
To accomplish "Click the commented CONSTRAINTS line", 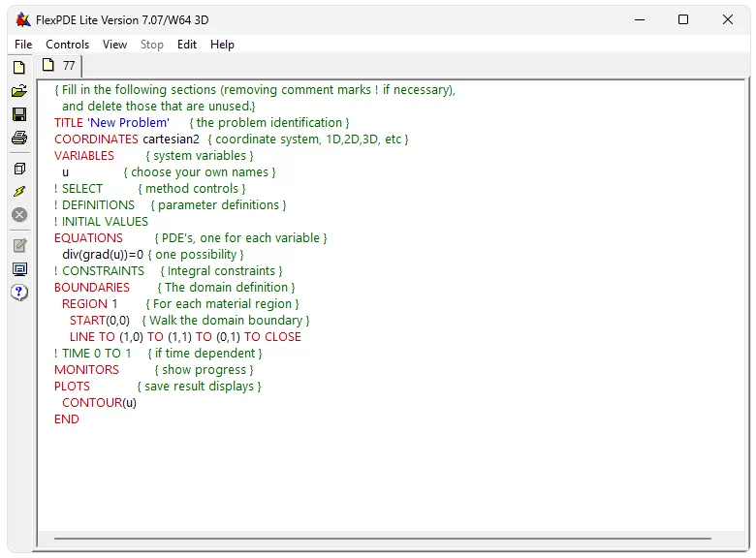I will point(169,271).
